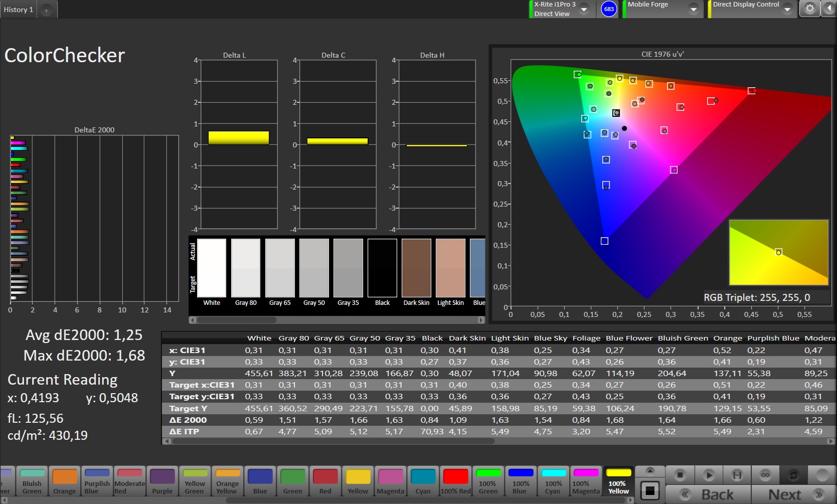Open the Direct Display Control dropdown
This screenshot has height=504, width=837.
[787, 9]
